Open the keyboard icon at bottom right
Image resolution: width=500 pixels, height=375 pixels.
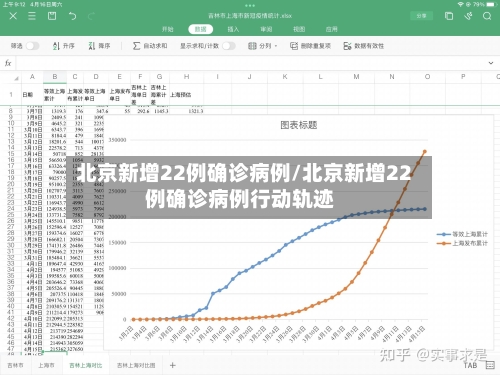pos(490,365)
